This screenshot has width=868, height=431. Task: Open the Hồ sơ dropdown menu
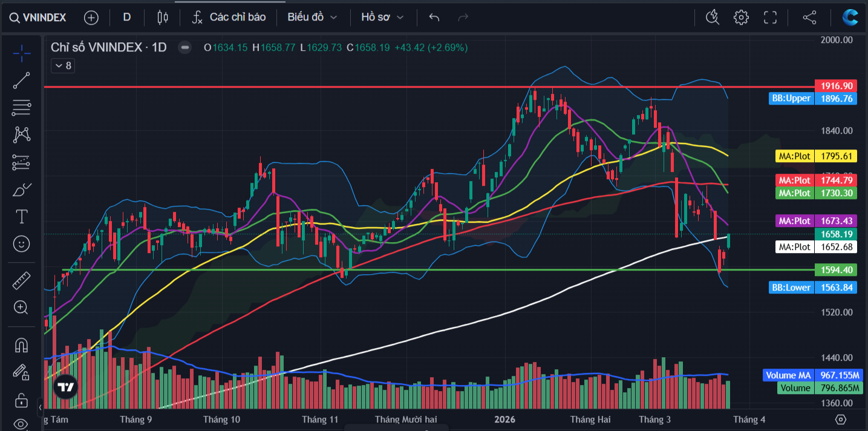coord(382,18)
